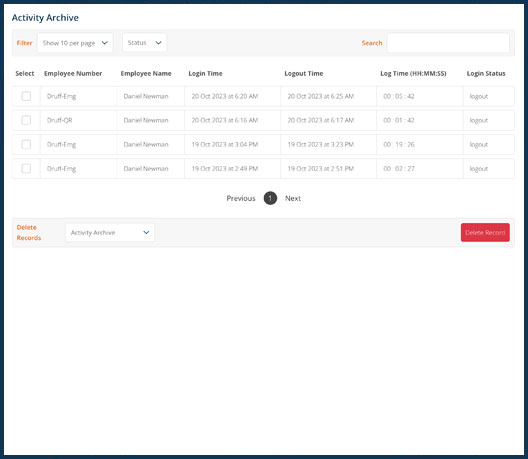Click the log time 00 : 01 : 42
This screenshot has height=459, width=528.
point(399,120)
